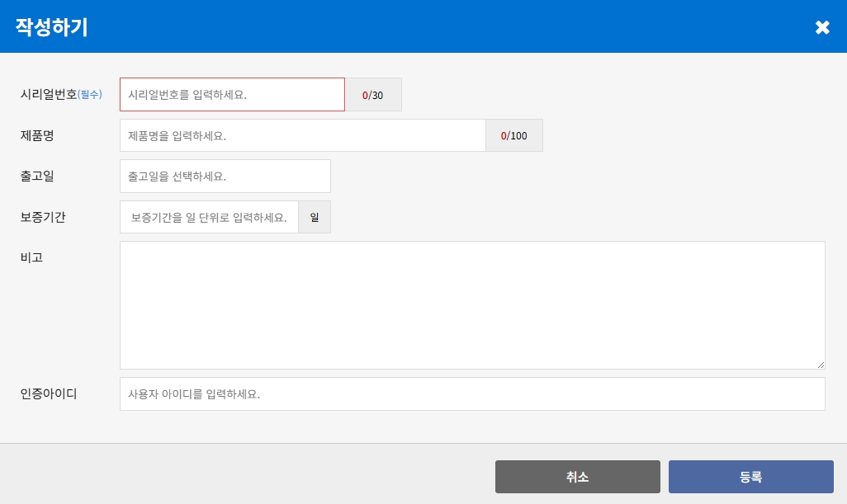Click the 시리얼번호 label
847x504 pixels.
[49, 94]
